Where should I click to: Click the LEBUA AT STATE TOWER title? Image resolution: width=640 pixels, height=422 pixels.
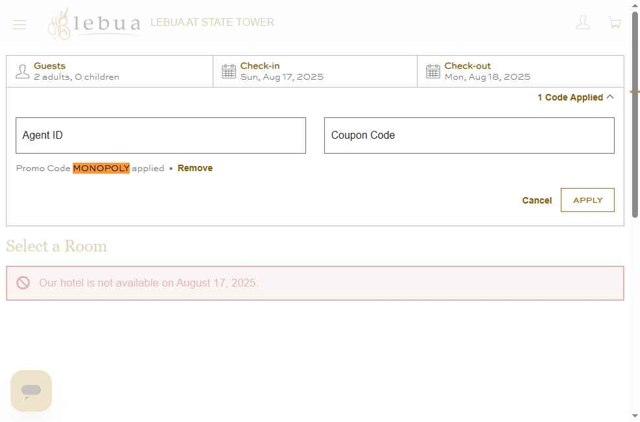pyautogui.click(x=212, y=22)
